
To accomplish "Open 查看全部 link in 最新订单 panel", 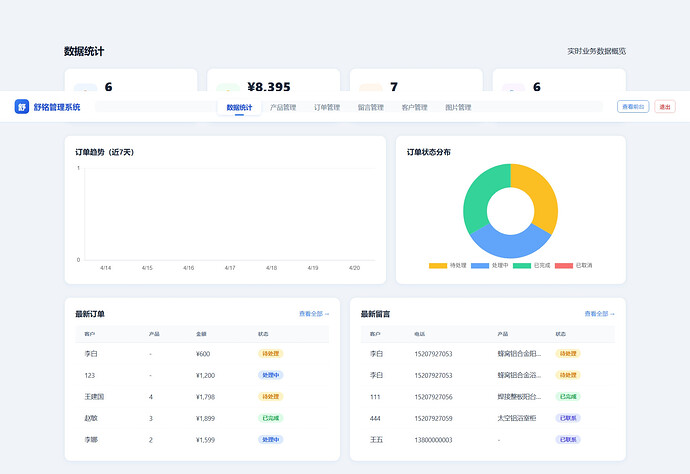I will coord(313,314).
